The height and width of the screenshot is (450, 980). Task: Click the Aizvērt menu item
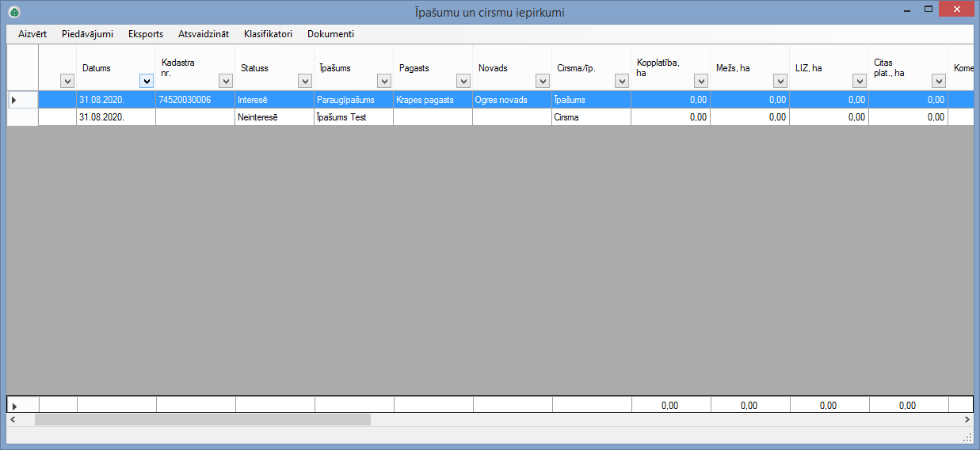(32, 34)
